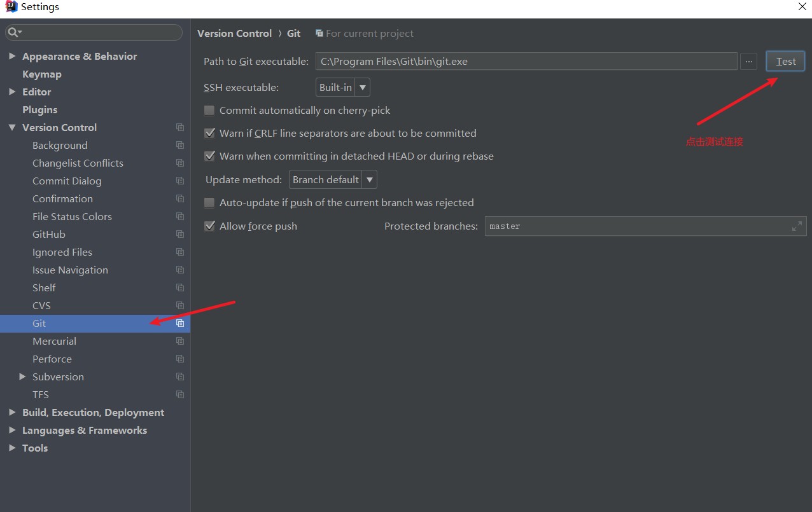Expand the Tools section
Viewport: 812px width, 512px height.
tap(12, 448)
